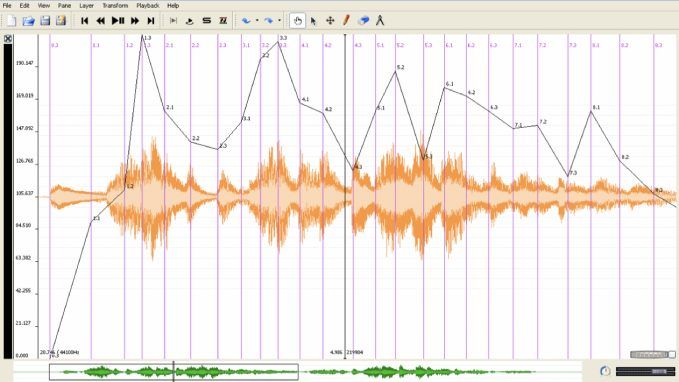The width and height of the screenshot is (679, 382).
Task: Click the y-axis value 42.255
Action: click(x=23, y=291)
